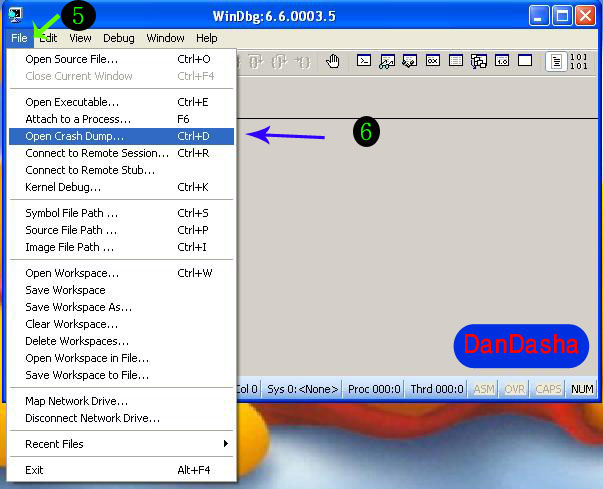Open Image File Path dialog

[x=121, y=247]
